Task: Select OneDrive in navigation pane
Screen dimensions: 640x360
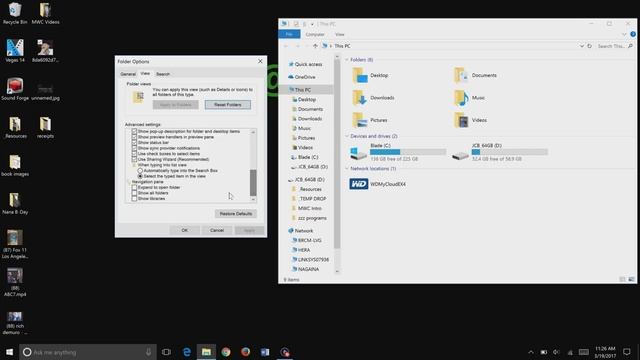Action: click(302, 77)
